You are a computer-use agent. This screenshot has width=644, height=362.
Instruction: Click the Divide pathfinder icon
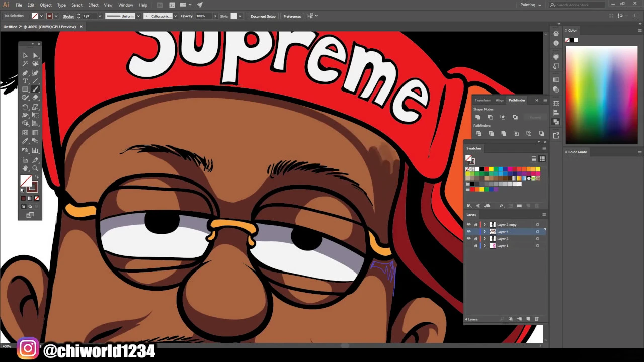point(479,133)
